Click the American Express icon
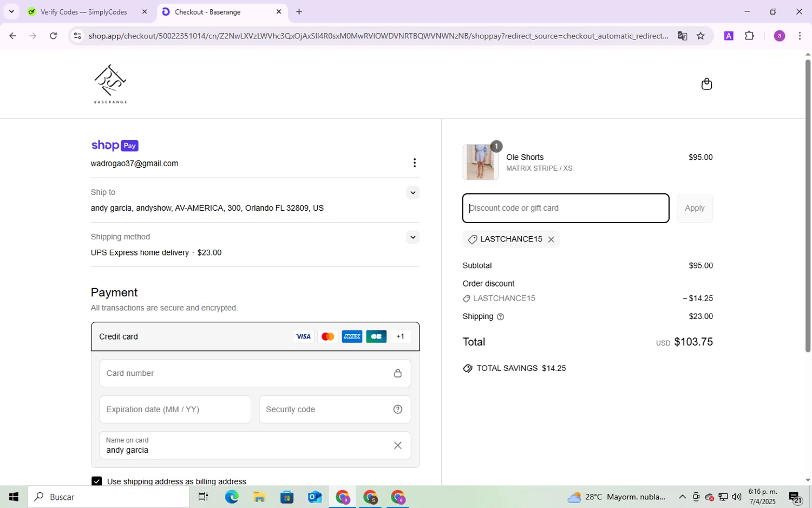Image resolution: width=812 pixels, height=508 pixels. pyautogui.click(x=352, y=336)
